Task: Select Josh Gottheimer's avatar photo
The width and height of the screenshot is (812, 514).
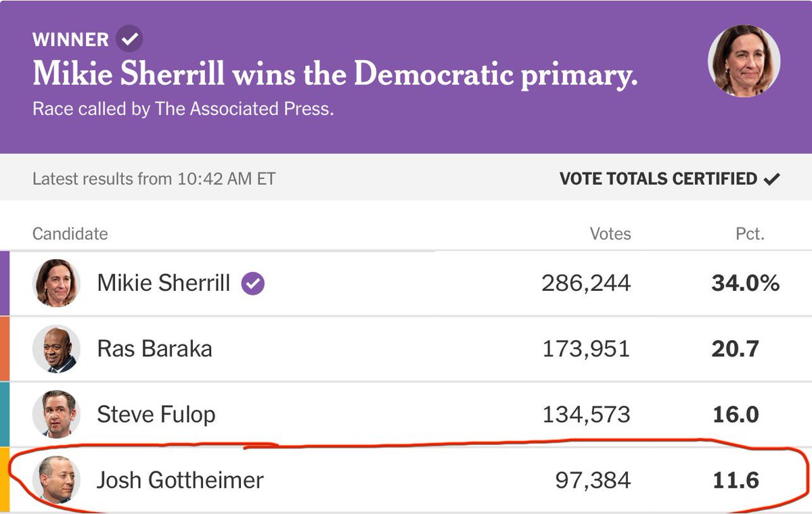Action: coord(57,480)
